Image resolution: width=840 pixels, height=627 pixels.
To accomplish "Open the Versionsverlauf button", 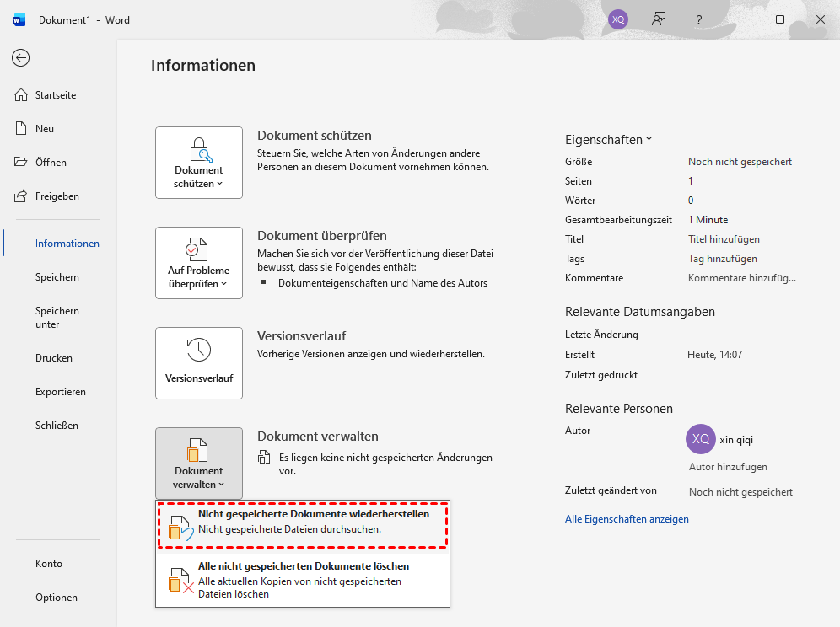I will point(199,363).
